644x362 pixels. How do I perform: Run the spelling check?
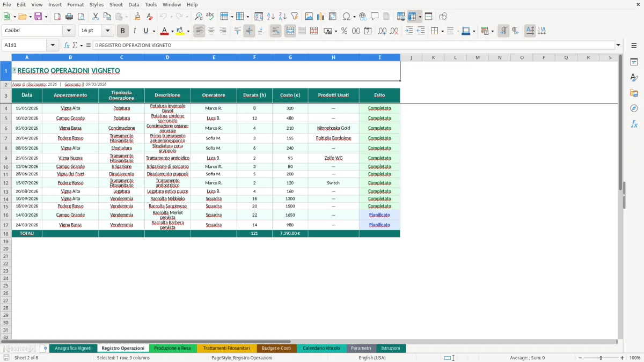[210, 17]
